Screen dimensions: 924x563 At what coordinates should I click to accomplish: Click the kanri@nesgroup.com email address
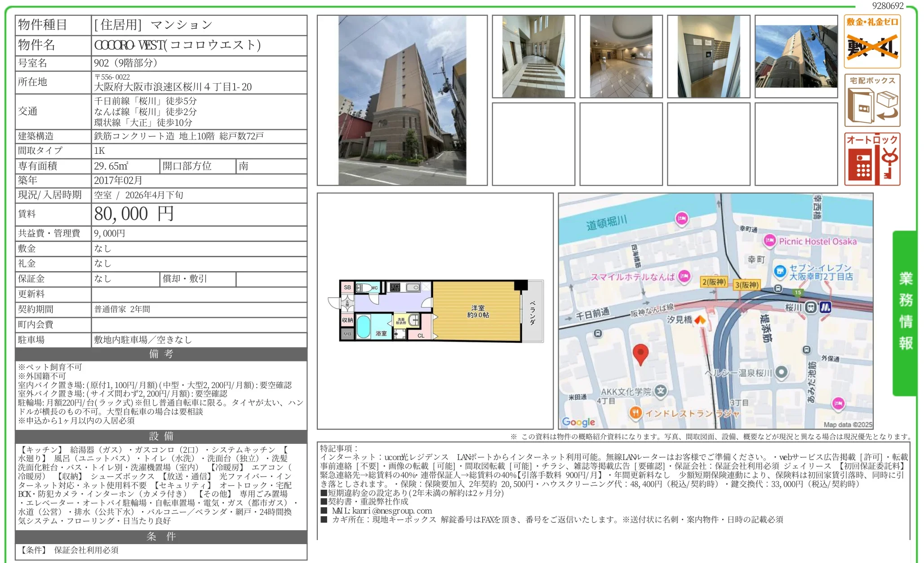click(x=391, y=511)
